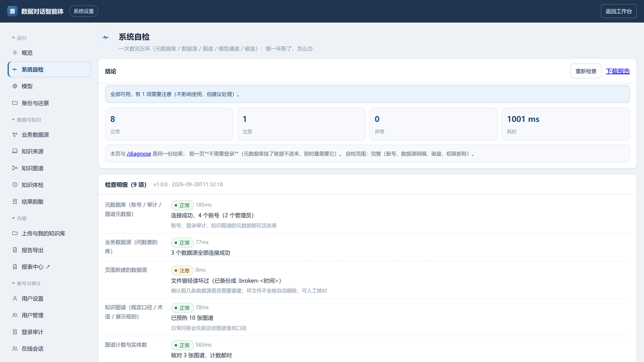Click the 用户设置 person icon

pyautogui.click(x=15, y=298)
